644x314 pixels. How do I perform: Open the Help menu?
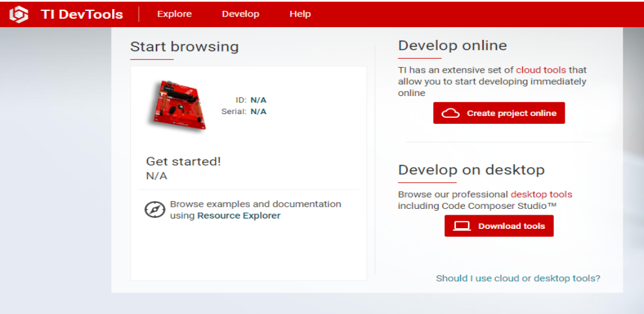point(300,14)
